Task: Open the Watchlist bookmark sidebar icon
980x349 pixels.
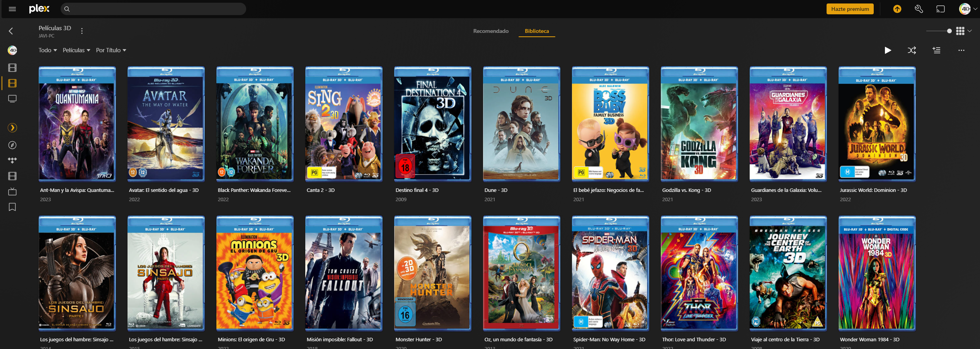Action: 12,207
